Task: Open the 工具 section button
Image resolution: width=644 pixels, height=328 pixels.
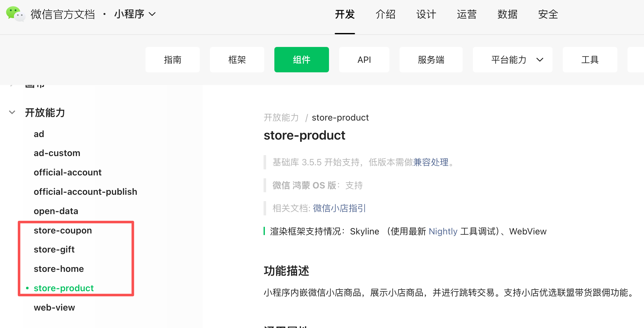Action: (590, 60)
